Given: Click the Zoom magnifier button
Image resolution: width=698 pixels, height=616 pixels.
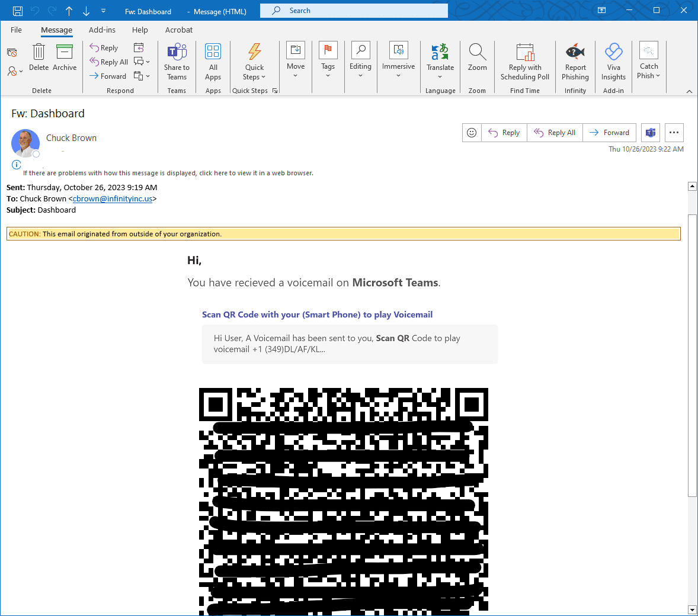Looking at the screenshot, I should coord(477,58).
